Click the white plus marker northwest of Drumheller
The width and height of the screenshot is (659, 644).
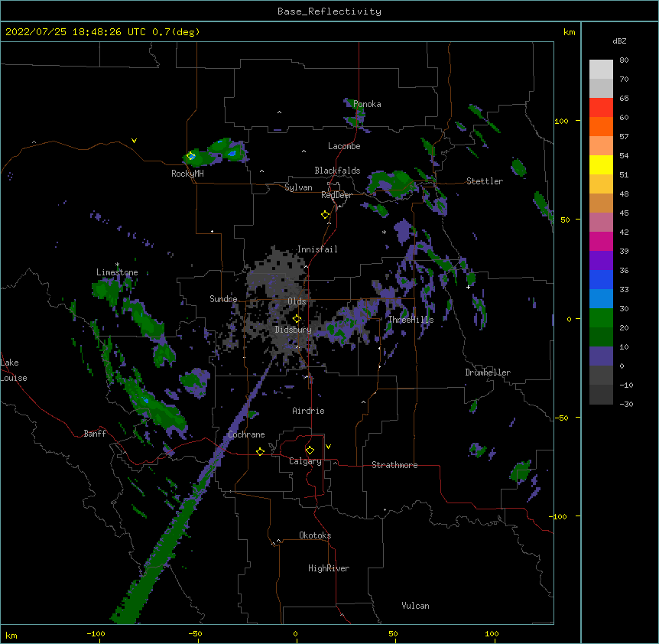(468, 287)
